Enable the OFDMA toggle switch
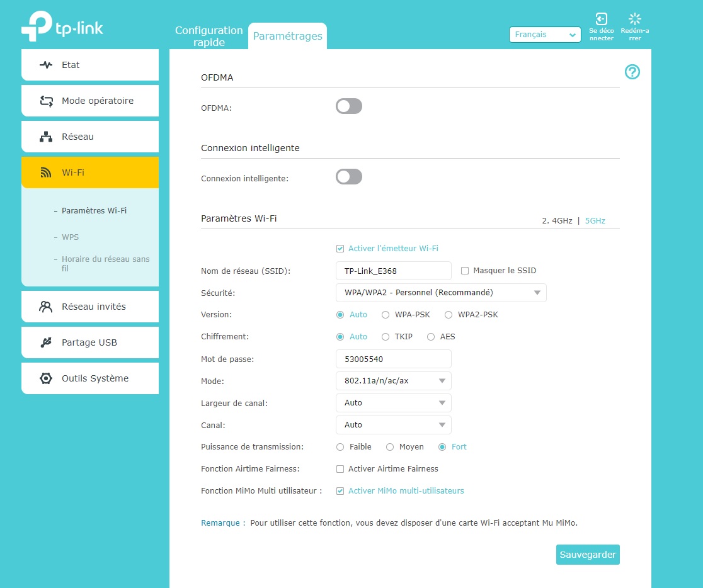This screenshot has width=703, height=588. click(349, 106)
